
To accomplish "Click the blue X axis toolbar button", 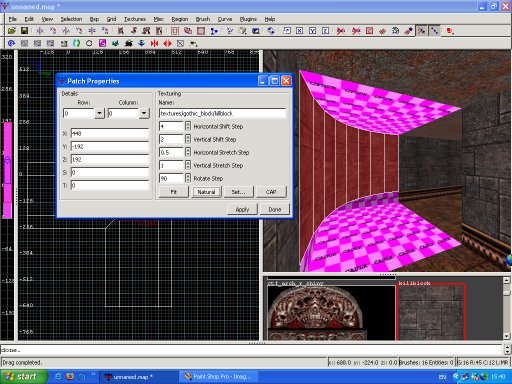I will (x=300, y=31).
